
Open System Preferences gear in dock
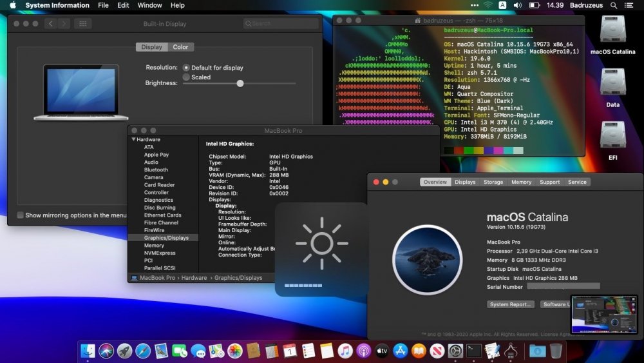[x=455, y=351]
